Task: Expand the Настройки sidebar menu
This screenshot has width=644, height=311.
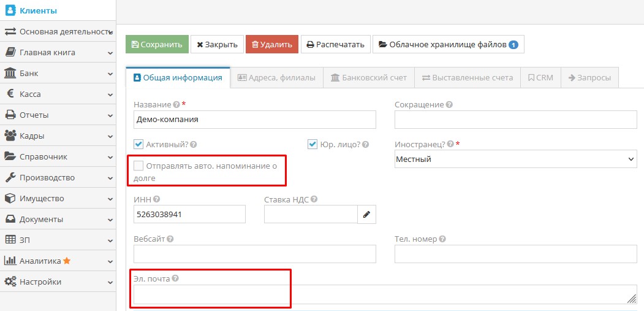Action: tap(58, 282)
